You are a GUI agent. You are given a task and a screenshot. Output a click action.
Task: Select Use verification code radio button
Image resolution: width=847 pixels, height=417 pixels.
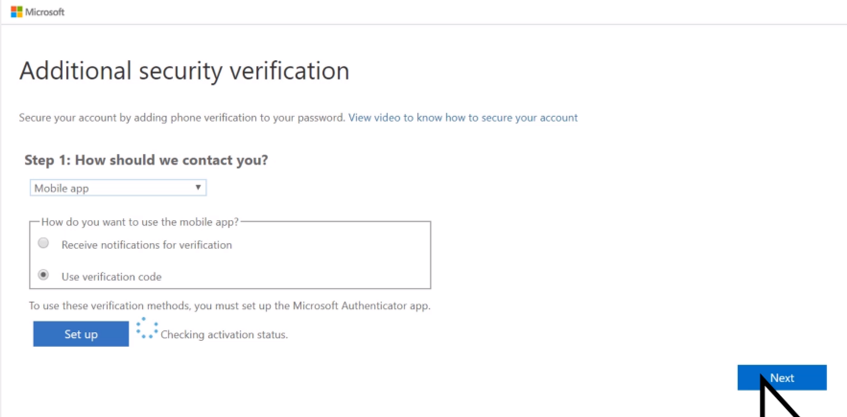click(x=43, y=275)
